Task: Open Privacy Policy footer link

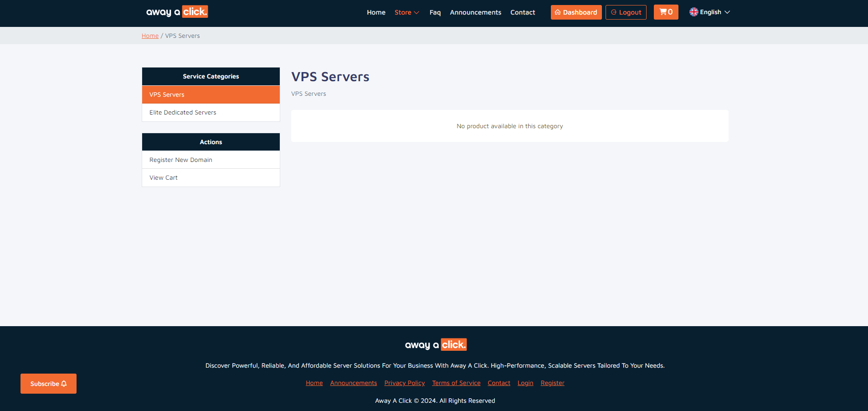Action: pyautogui.click(x=404, y=383)
